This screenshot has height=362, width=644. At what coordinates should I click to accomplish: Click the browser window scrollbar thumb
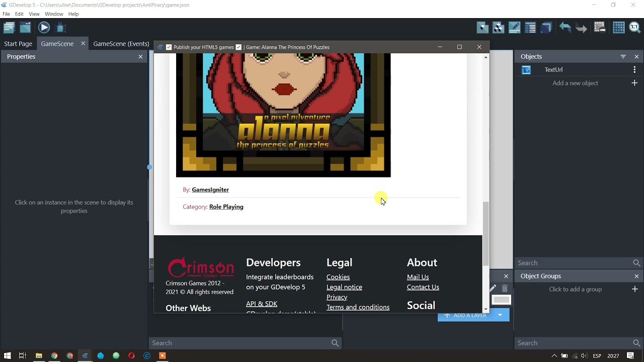point(486,234)
